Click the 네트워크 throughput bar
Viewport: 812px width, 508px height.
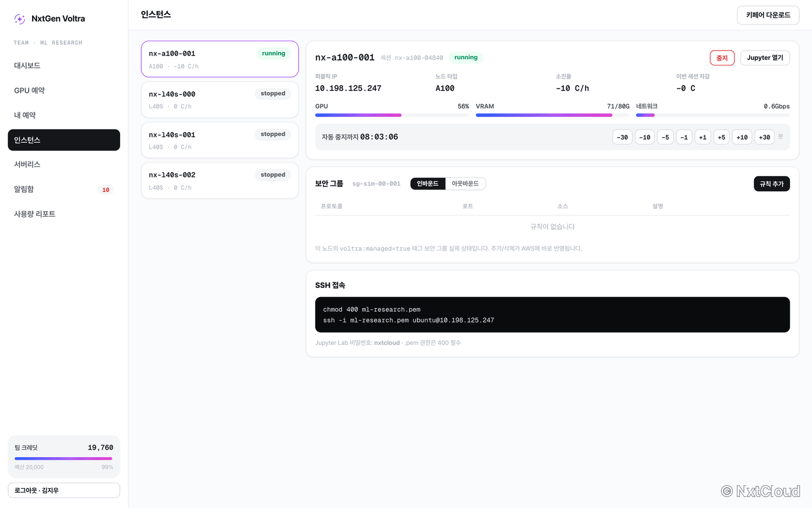[x=713, y=115]
